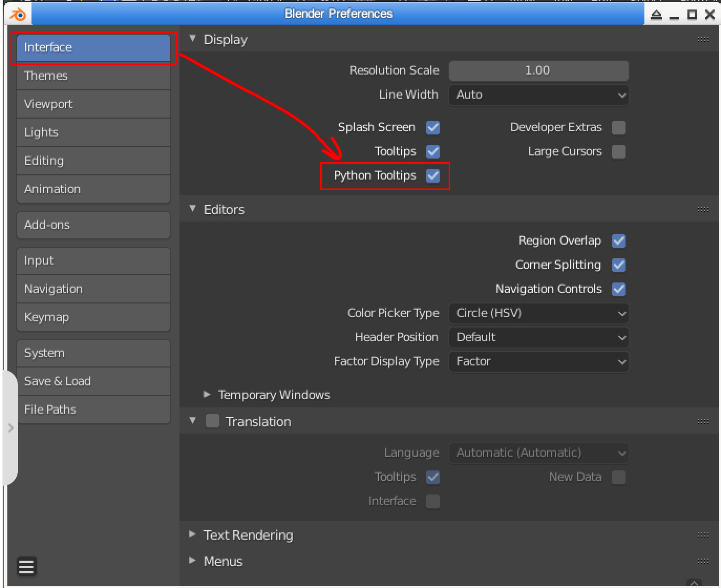The width and height of the screenshot is (721, 588).
Task: Open the Editing preferences tab
Action: (93, 161)
